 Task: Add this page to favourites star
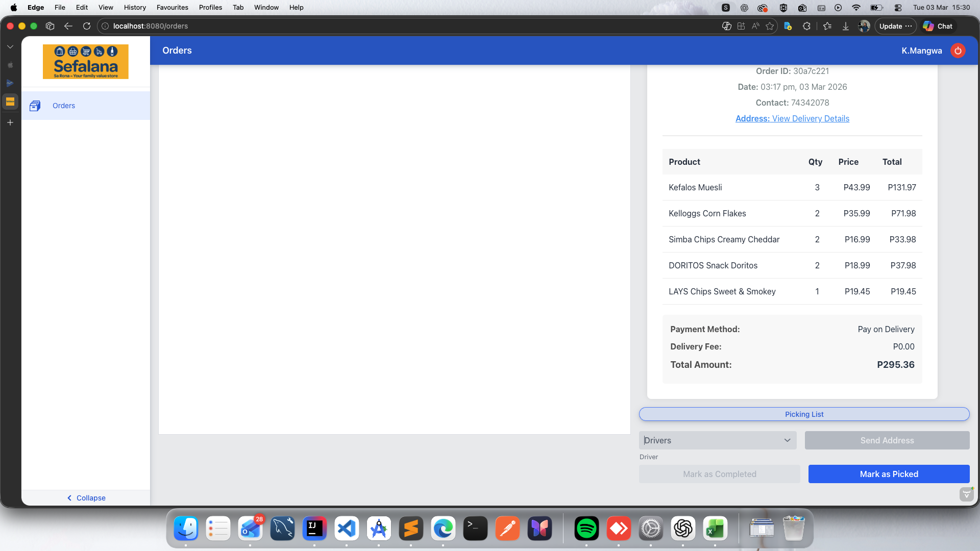[770, 26]
